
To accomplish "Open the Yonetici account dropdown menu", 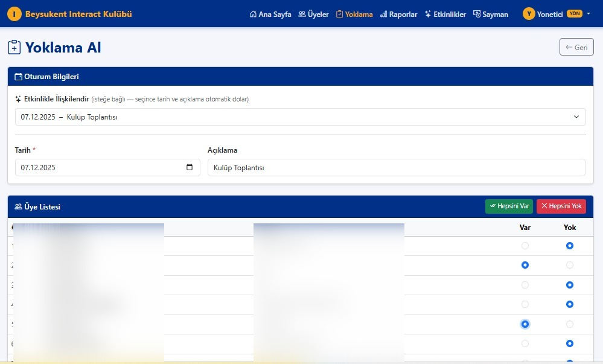I will click(x=557, y=14).
